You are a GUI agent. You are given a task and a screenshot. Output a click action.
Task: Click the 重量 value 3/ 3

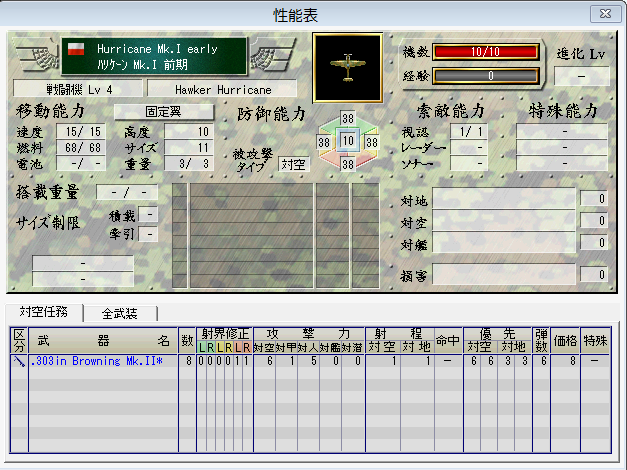(x=189, y=163)
